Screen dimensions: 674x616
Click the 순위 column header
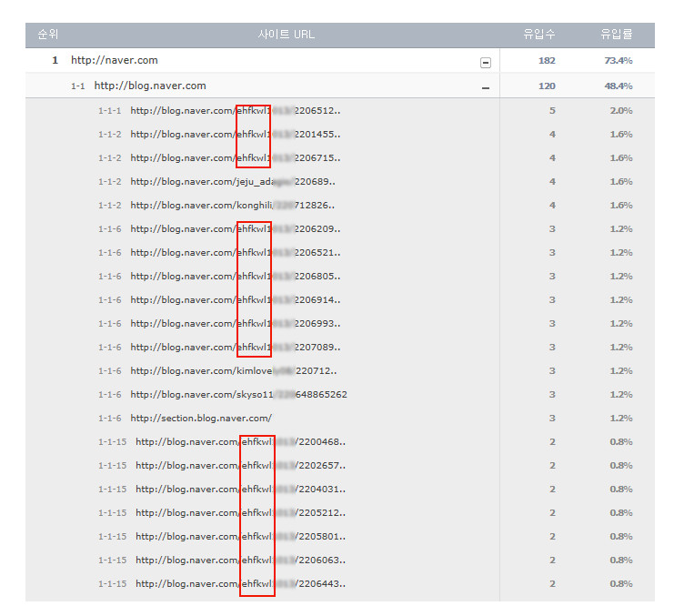[47, 35]
